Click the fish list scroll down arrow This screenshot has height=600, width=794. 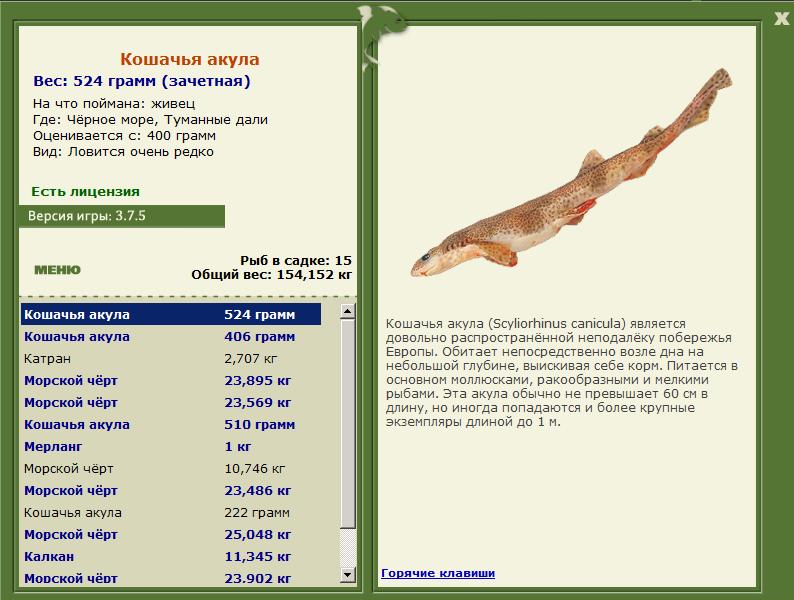(347, 574)
